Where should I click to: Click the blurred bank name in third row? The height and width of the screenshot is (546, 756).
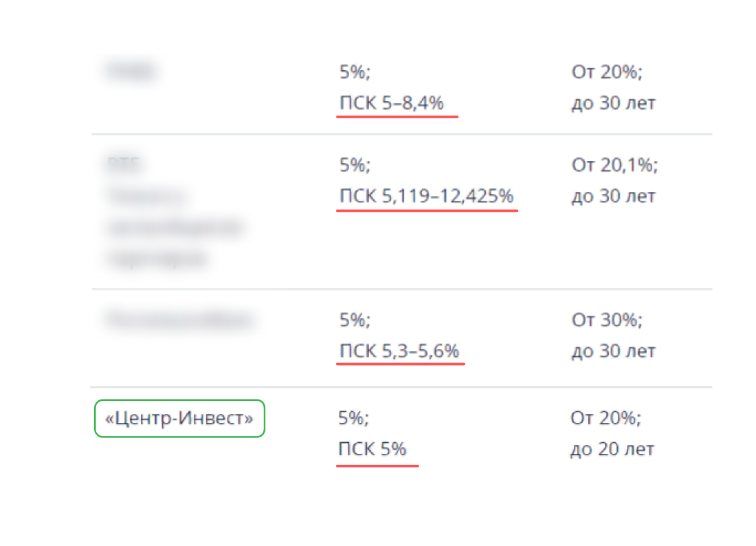180,320
